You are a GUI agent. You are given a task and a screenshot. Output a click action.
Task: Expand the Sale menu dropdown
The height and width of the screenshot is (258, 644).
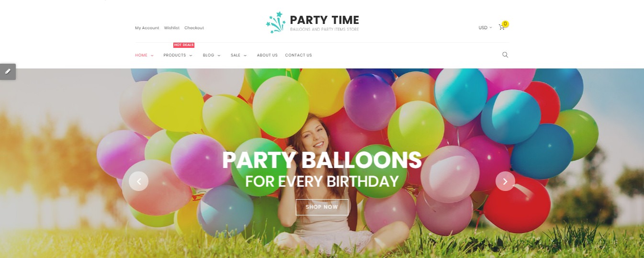point(238,56)
